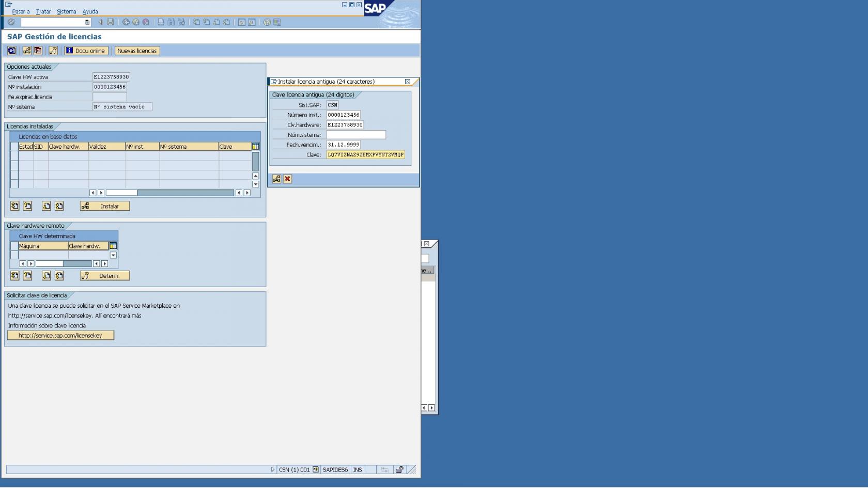Image resolution: width=868 pixels, height=488 pixels.
Task: Open table settings for installed licenses grid
Action: [255, 147]
